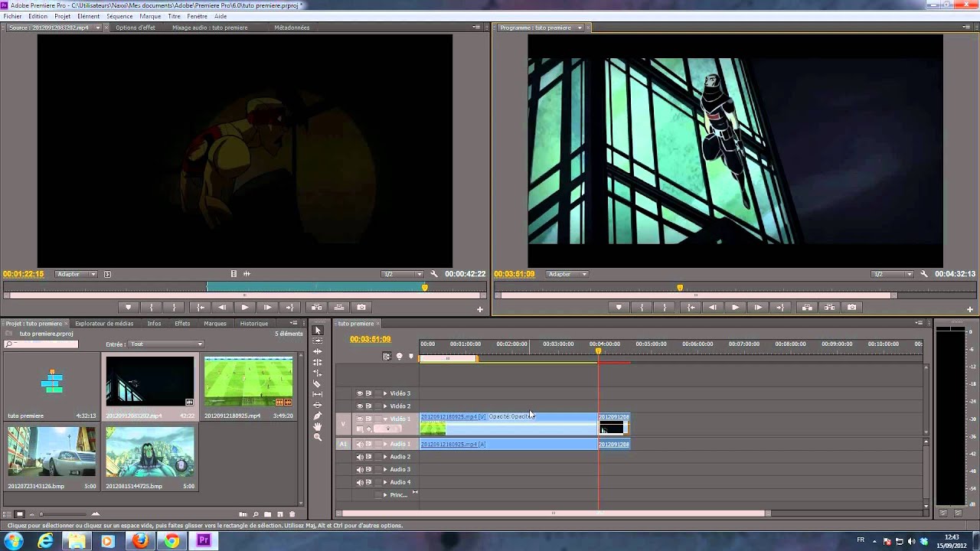Open Source monitor button editor plus

[480, 309]
